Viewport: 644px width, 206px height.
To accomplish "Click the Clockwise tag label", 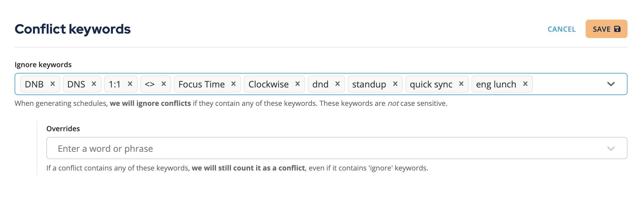I will (268, 84).
